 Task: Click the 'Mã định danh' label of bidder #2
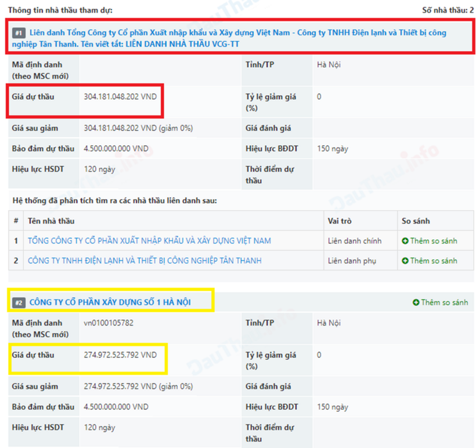pos(40,328)
